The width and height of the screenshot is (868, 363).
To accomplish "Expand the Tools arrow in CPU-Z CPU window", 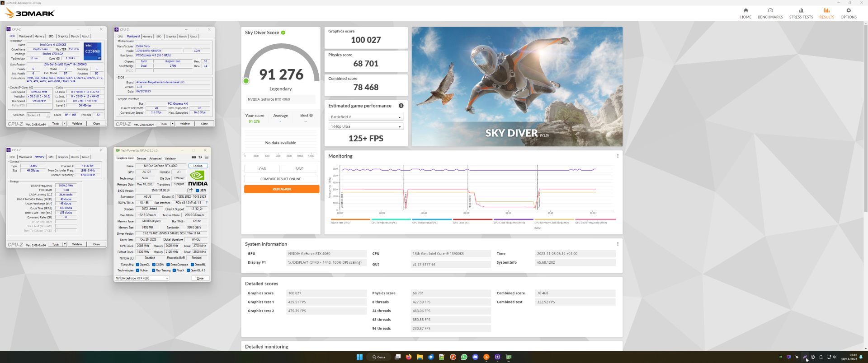I will coord(65,123).
